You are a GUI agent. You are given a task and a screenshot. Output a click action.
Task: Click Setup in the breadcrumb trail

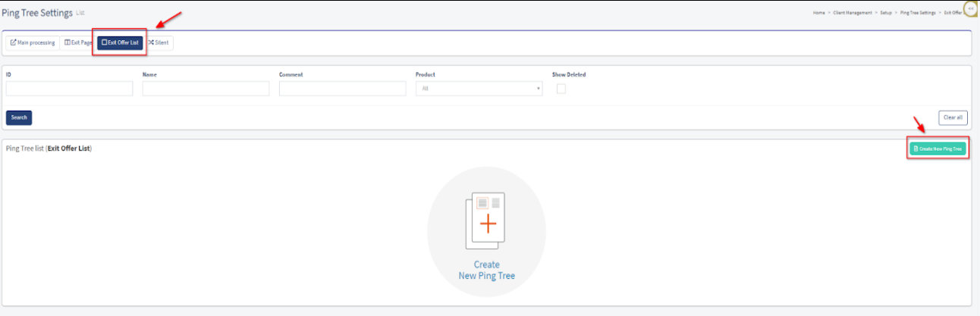[884, 13]
